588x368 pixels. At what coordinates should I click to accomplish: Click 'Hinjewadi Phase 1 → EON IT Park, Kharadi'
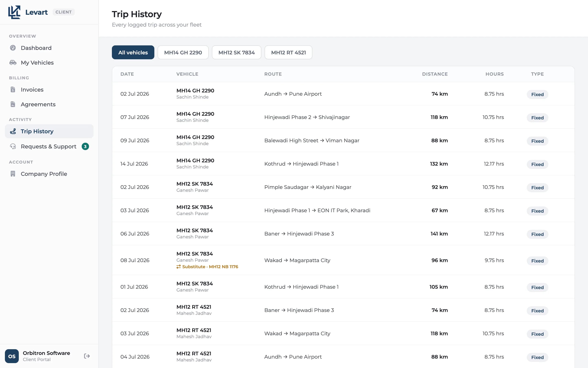[317, 211]
